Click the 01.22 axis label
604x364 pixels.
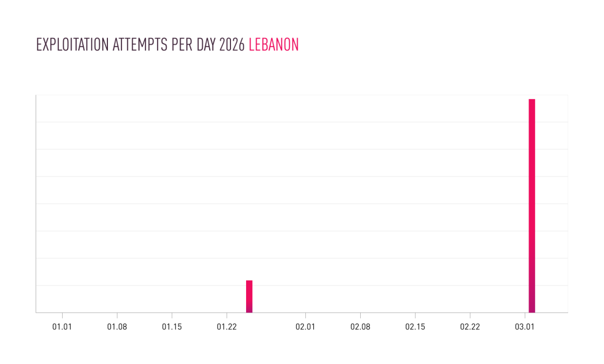click(226, 327)
